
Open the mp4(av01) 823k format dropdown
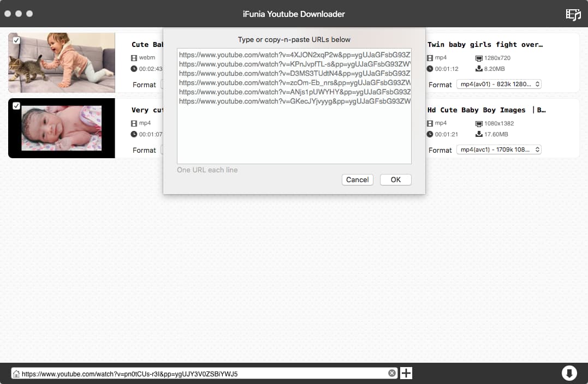[498, 84]
